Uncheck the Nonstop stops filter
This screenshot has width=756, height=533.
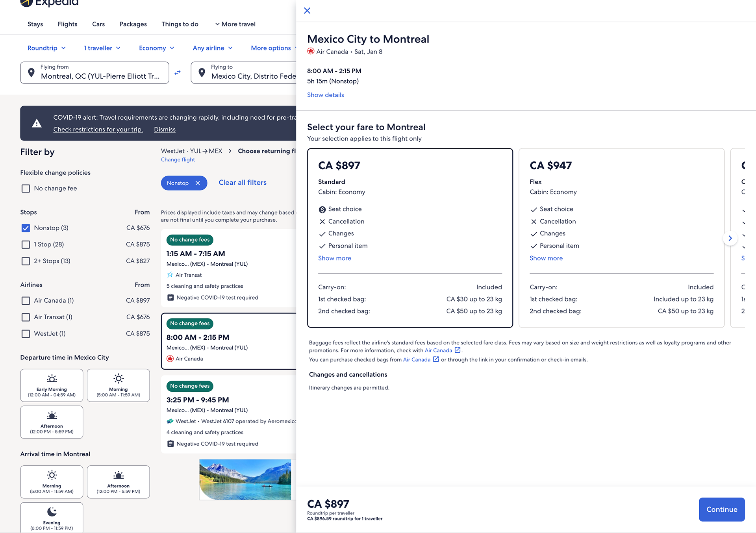pyautogui.click(x=26, y=228)
